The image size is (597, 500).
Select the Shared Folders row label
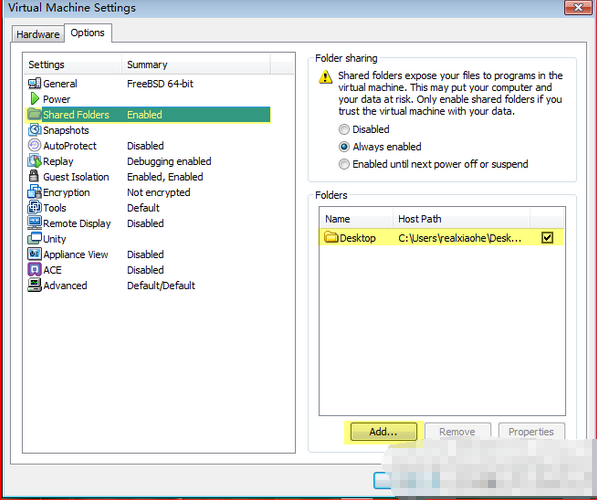76,115
